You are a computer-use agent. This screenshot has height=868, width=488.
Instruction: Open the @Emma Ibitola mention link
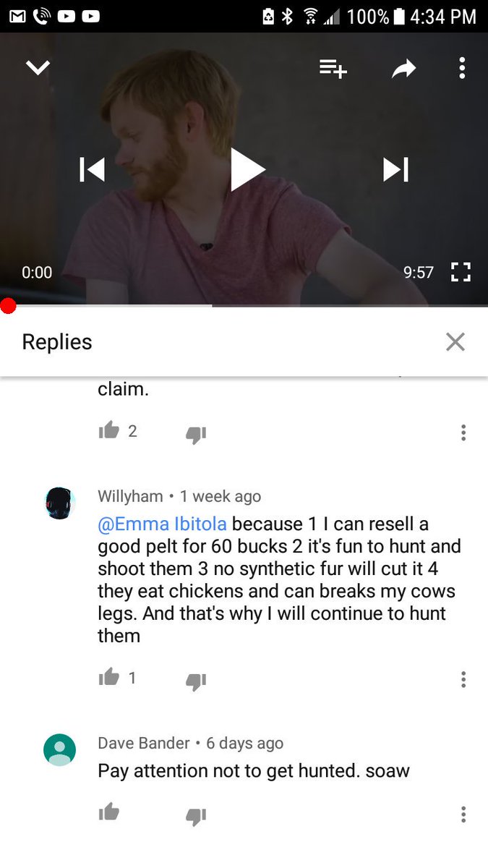(x=163, y=524)
